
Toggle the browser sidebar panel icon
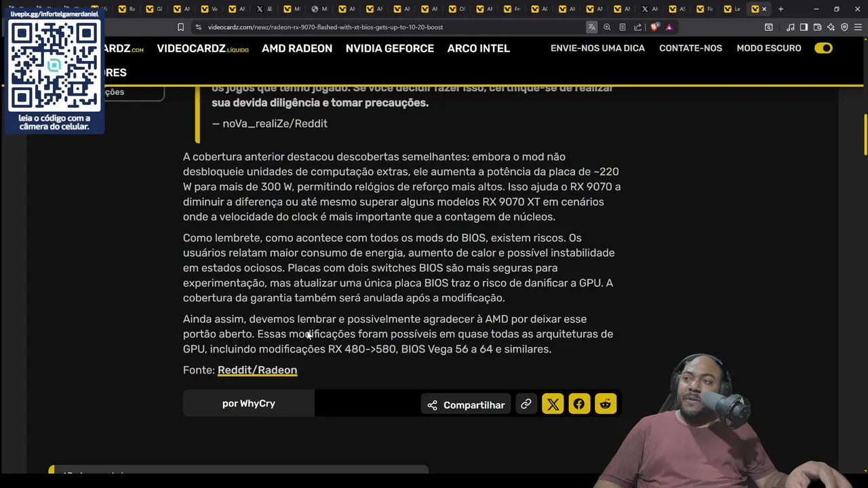coord(804,27)
